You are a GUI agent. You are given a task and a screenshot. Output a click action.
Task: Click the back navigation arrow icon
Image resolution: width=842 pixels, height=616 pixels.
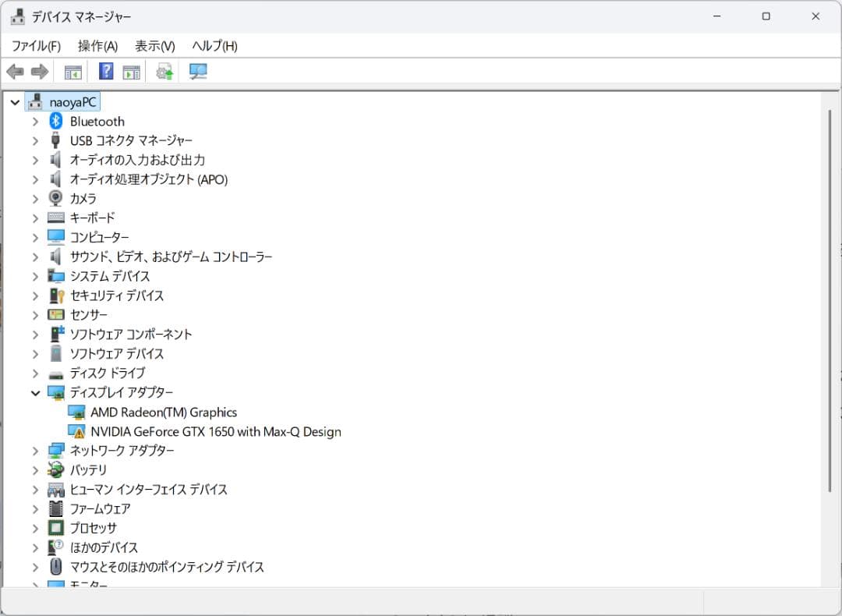coord(16,71)
